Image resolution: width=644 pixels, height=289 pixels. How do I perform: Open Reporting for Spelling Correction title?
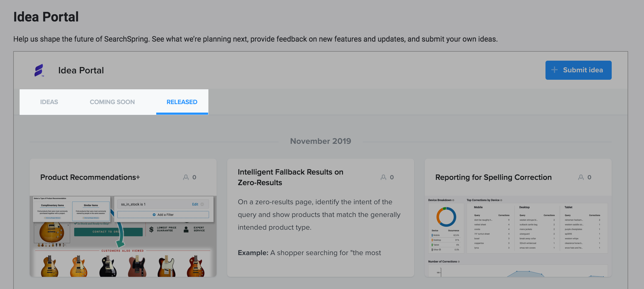tap(493, 177)
